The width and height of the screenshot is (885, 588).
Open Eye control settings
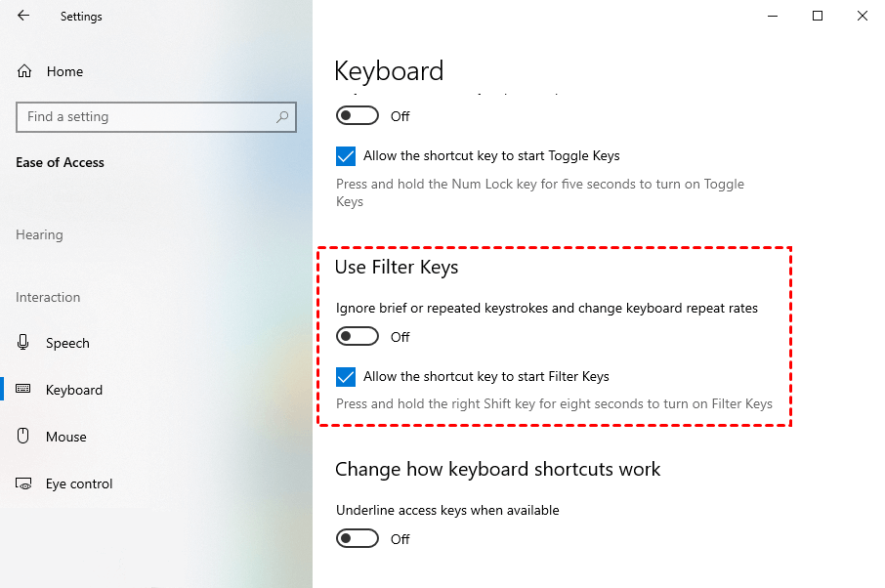(79, 483)
